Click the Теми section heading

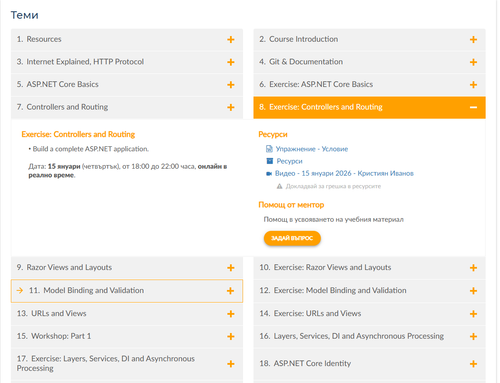click(x=25, y=15)
